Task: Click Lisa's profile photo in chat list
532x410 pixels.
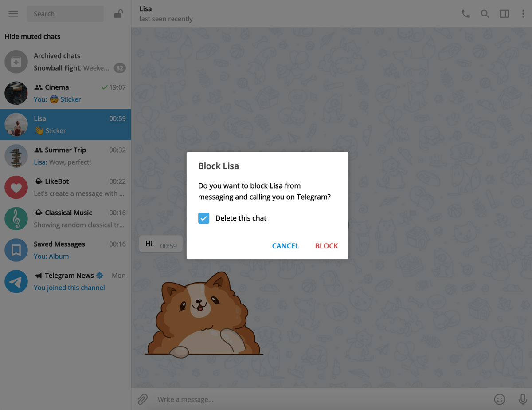Action: tap(16, 125)
